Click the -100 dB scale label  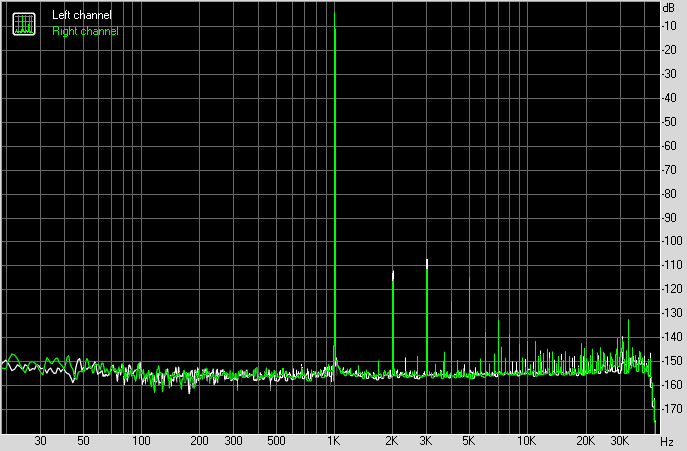(x=672, y=241)
